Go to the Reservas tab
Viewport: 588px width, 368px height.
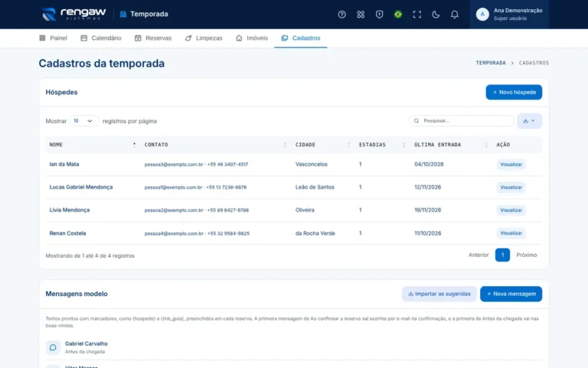click(x=153, y=38)
